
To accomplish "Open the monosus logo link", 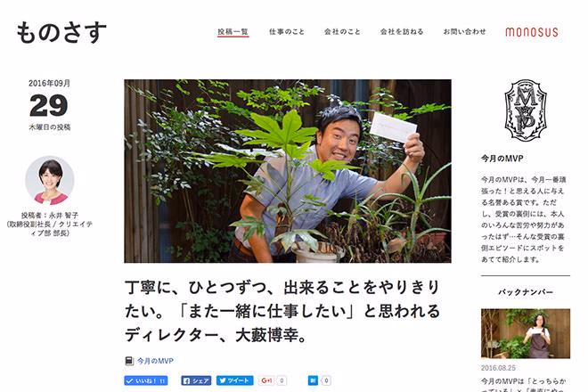I will [532, 32].
